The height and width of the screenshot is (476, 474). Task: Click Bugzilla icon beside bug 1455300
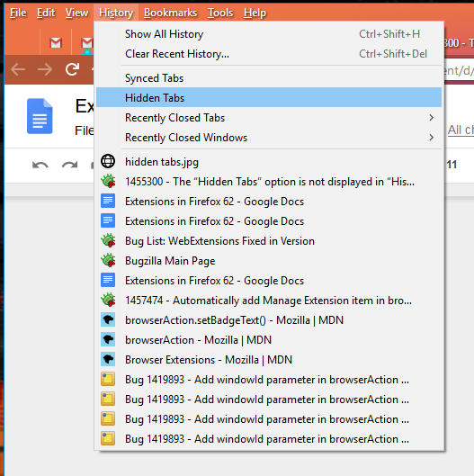(x=108, y=181)
